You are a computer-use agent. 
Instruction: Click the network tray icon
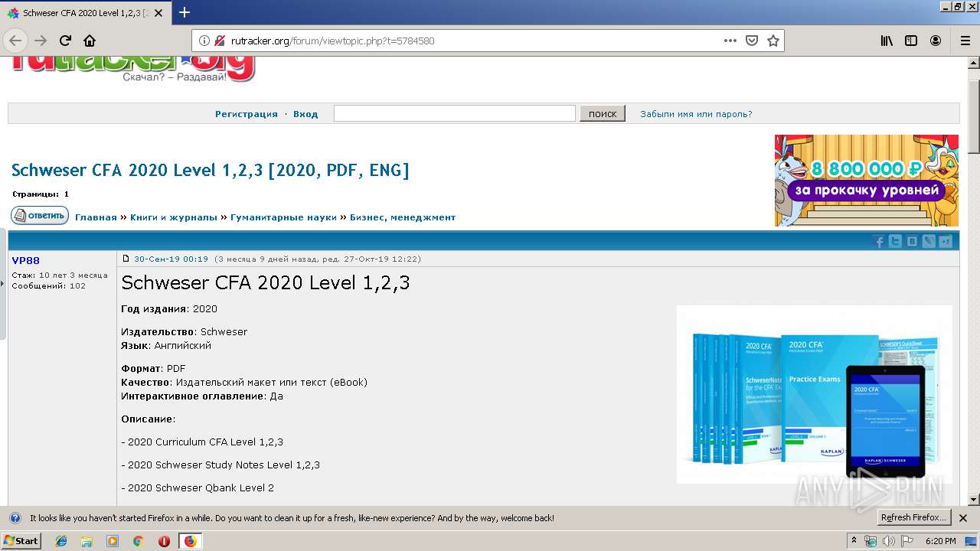(871, 541)
